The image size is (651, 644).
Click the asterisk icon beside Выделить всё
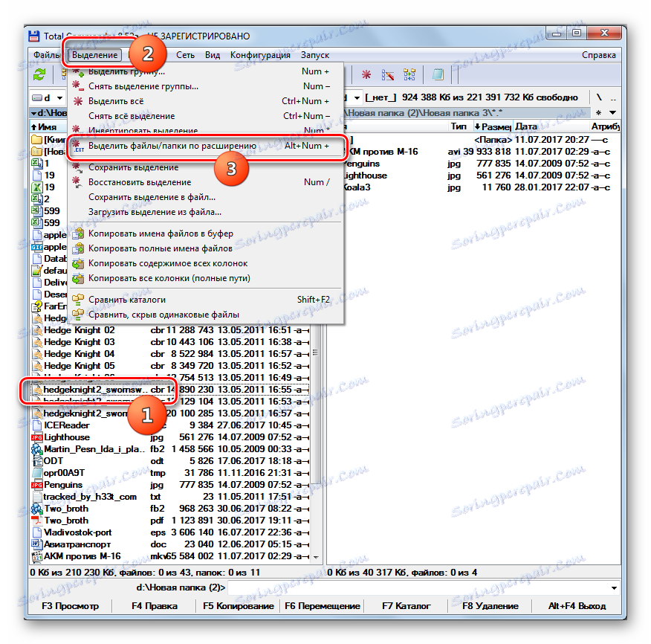pos(77,101)
